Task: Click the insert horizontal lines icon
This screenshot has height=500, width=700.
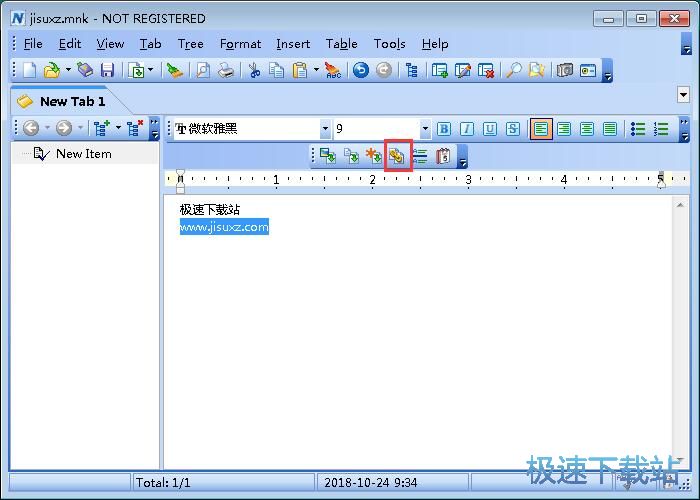Action: coord(420,156)
